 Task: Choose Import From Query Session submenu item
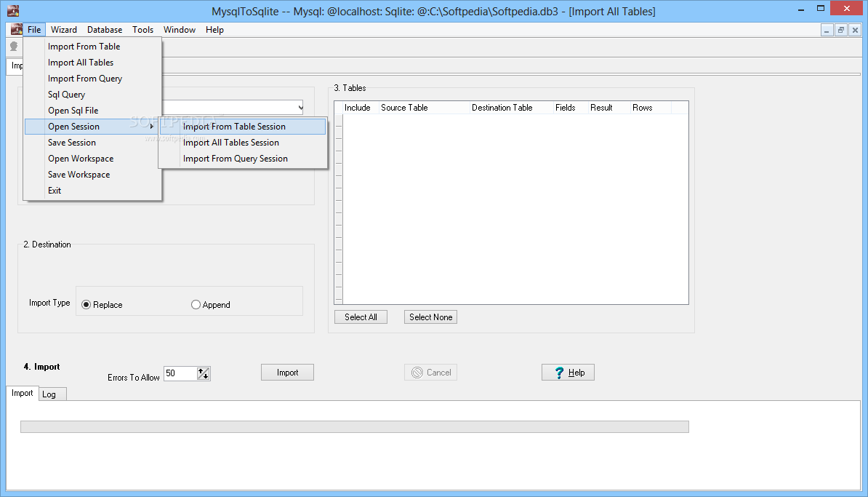pyautogui.click(x=243, y=159)
